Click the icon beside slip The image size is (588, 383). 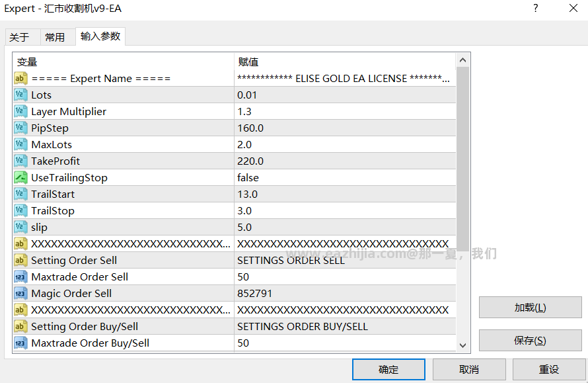[20, 227]
